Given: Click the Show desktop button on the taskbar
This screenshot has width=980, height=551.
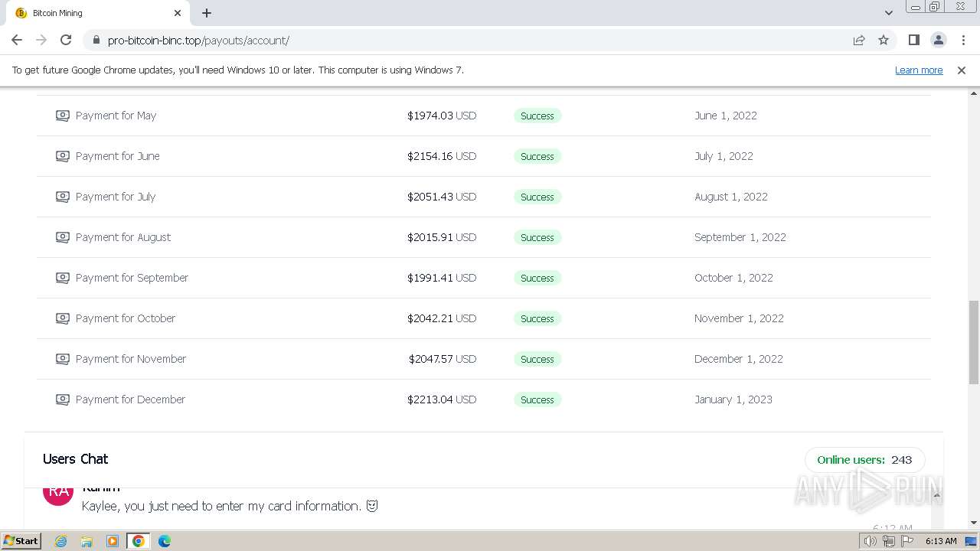Looking at the screenshot, I should point(972,541).
